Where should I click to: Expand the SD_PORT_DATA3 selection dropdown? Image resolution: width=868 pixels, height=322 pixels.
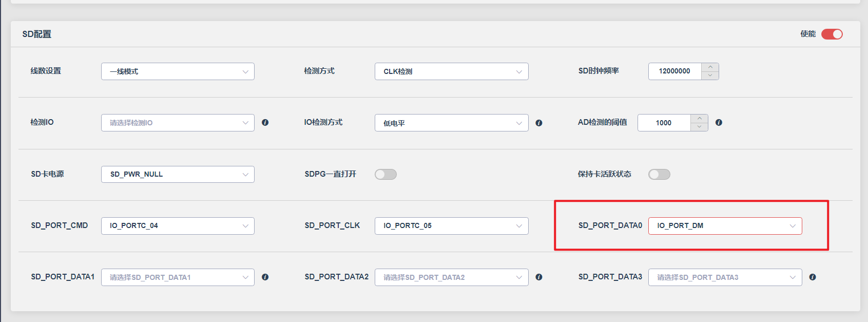point(725,277)
